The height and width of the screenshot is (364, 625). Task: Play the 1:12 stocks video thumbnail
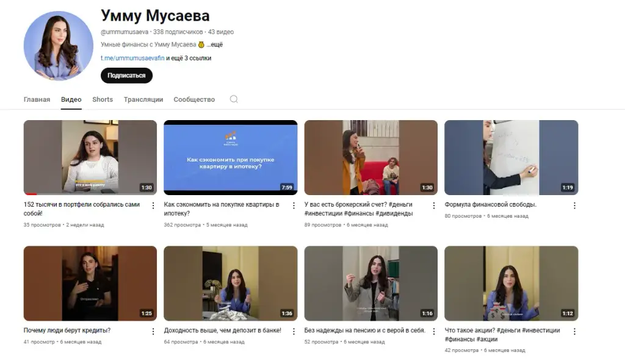pyautogui.click(x=511, y=283)
